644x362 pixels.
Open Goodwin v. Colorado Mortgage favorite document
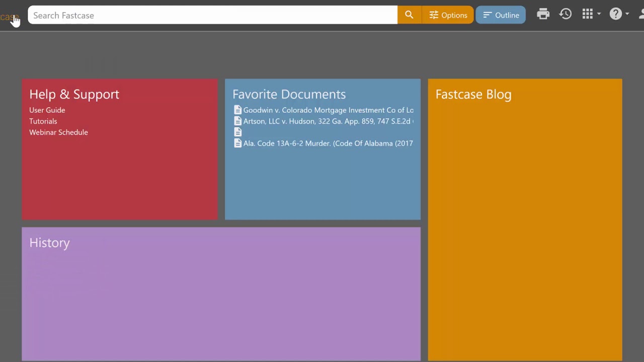(328, 110)
